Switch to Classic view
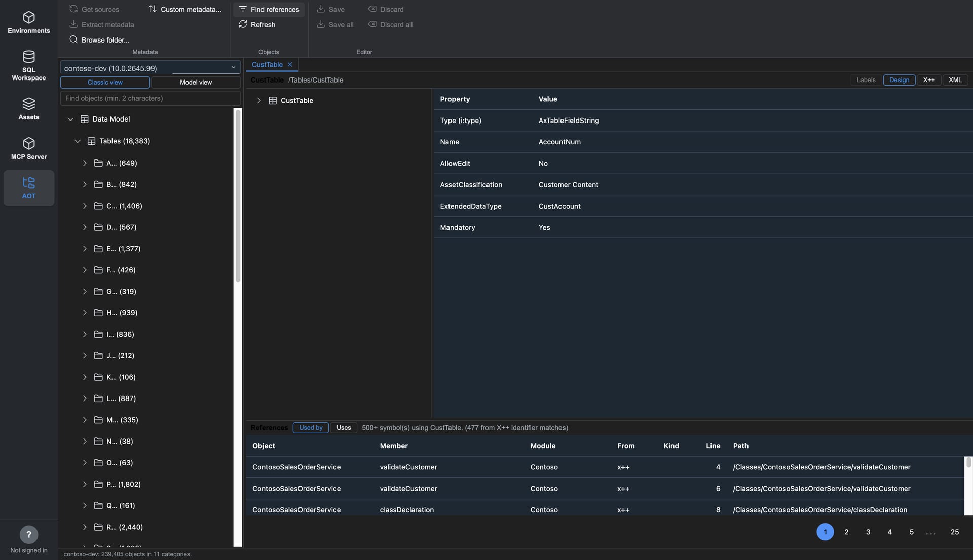Viewport: 973px width, 560px height. coord(105,82)
